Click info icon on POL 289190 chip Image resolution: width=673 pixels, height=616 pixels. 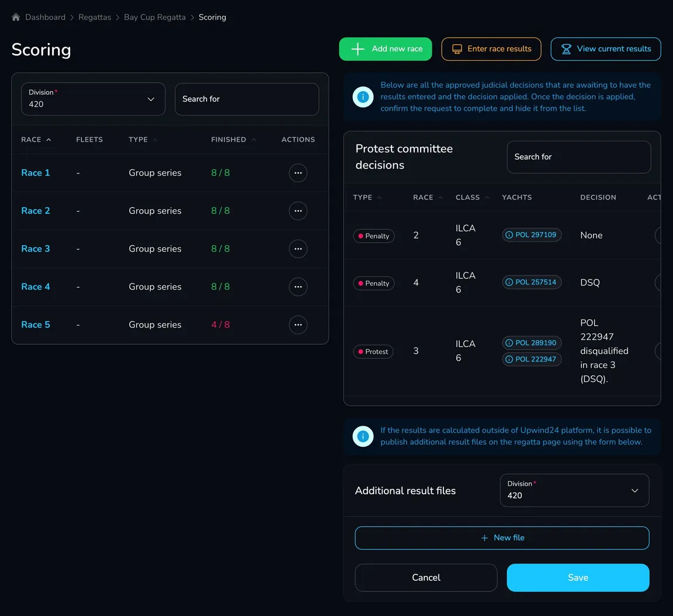click(x=509, y=343)
